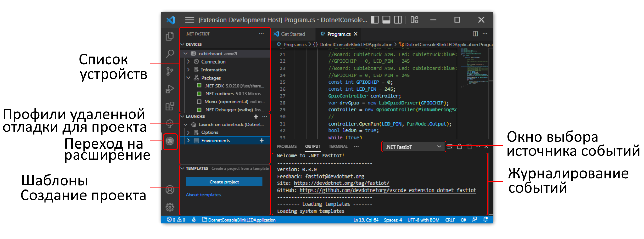Collapse the Packages node
Image resolution: width=644 pixels, height=239 pixels.
coord(188,78)
